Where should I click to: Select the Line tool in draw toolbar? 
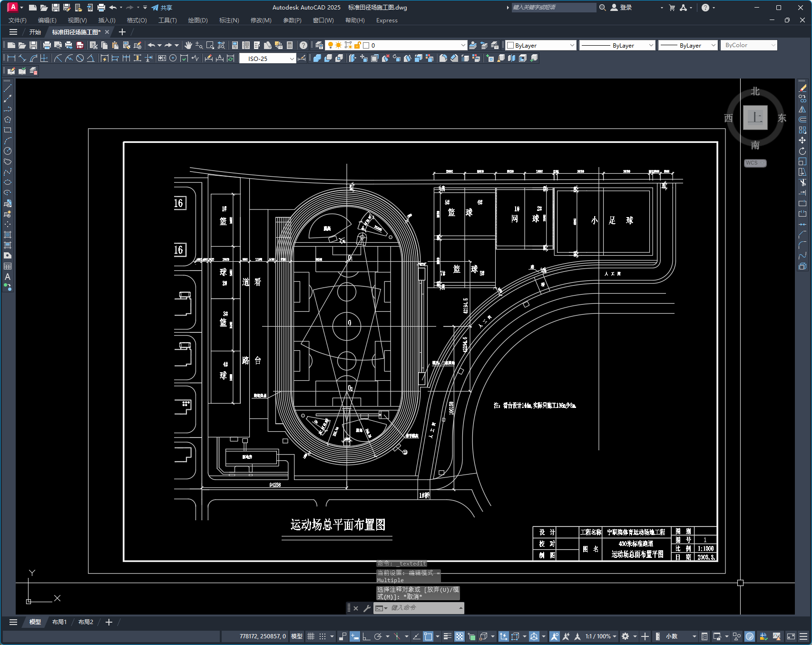click(8, 88)
